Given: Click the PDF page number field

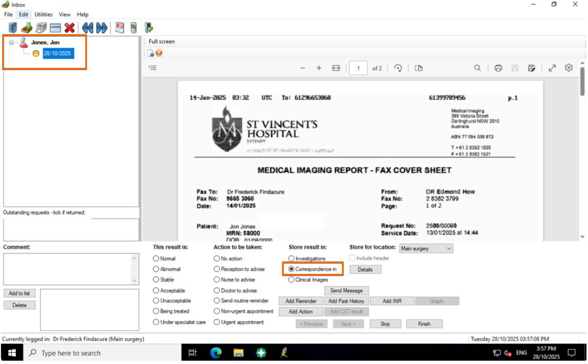Looking at the screenshot, I should coord(358,68).
